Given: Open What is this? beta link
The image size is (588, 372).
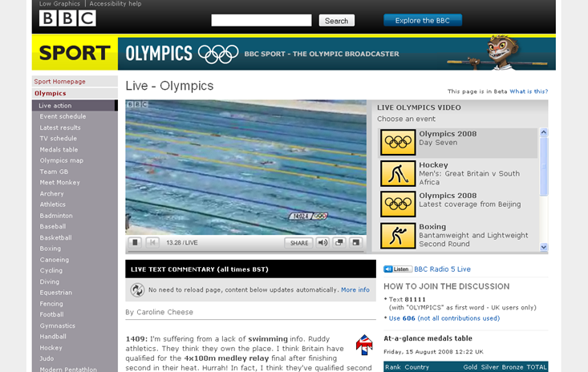Looking at the screenshot, I should [x=529, y=91].
